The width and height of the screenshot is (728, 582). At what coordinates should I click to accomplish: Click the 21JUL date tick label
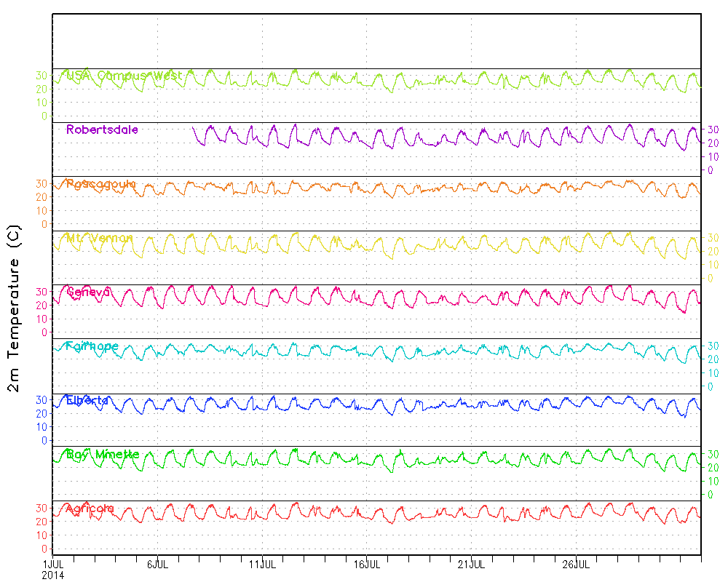472,564
